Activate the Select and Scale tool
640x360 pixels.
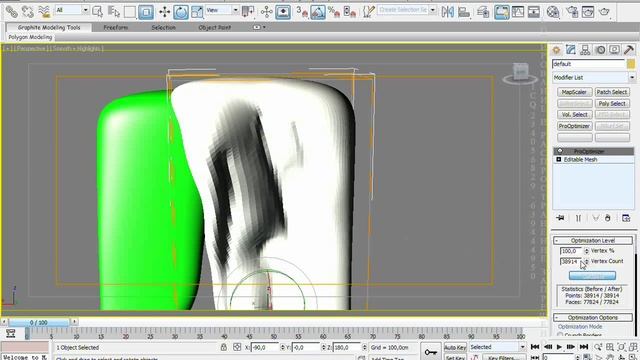tap(197, 11)
